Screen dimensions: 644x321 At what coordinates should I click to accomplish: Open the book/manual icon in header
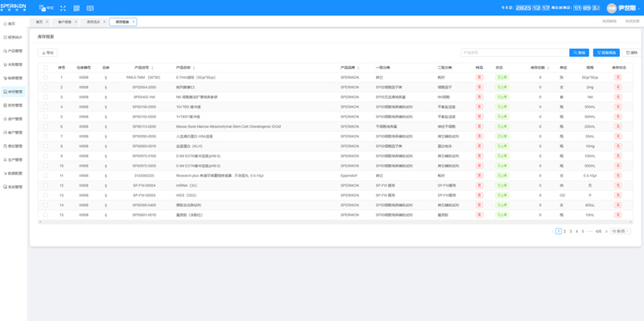[90, 8]
